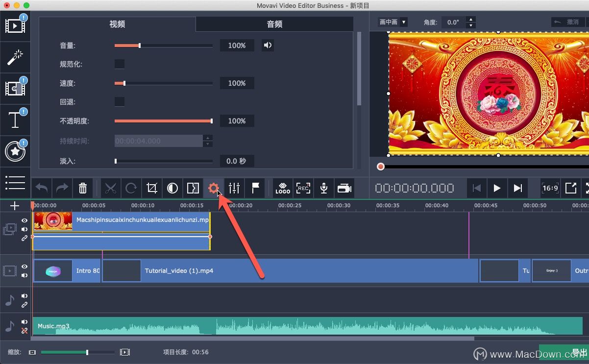The height and width of the screenshot is (364, 589).
Task: Adjust the 缩放 timeline zoom slider
Action: [77, 352]
